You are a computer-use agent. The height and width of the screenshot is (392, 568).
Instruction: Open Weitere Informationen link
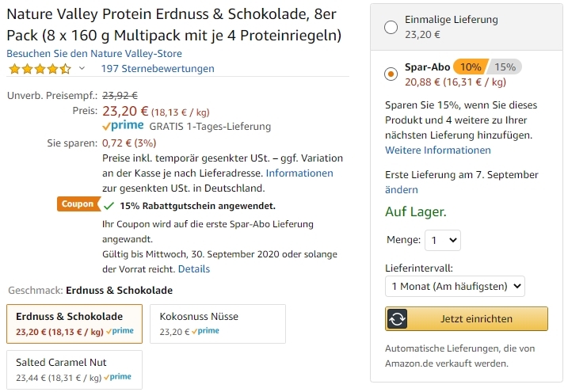[x=437, y=150]
